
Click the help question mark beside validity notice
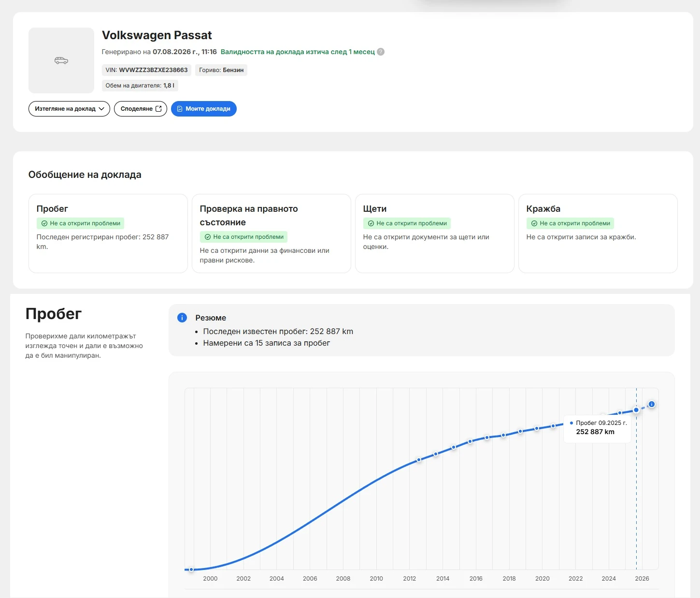pos(381,52)
